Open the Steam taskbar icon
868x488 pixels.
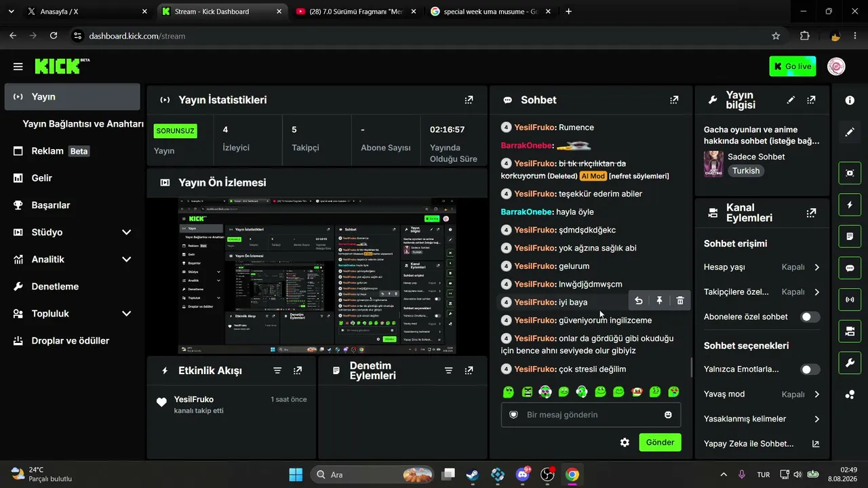click(x=473, y=474)
